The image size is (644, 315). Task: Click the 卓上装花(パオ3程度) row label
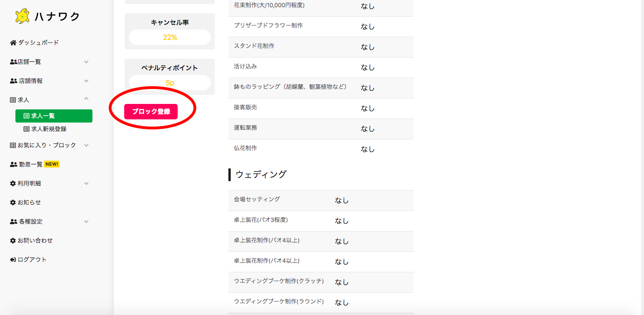point(261,220)
